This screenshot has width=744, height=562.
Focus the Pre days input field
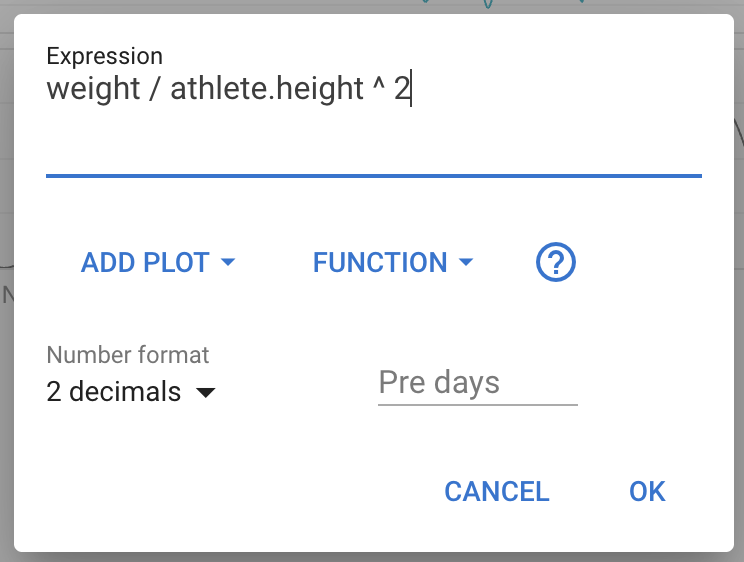[x=477, y=383]
